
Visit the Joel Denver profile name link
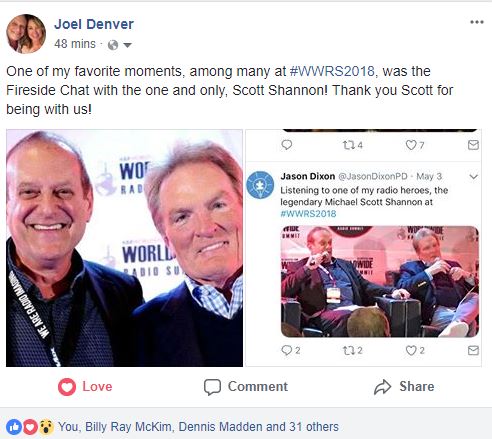click(x=94, y=24)
